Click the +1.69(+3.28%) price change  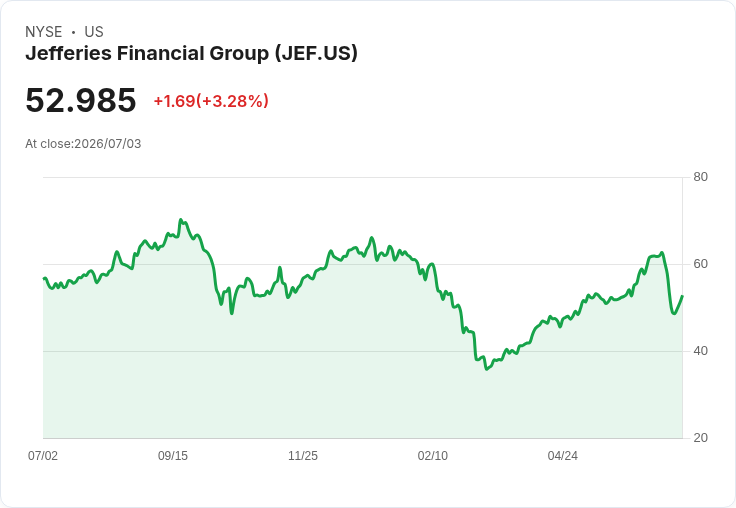211,101
